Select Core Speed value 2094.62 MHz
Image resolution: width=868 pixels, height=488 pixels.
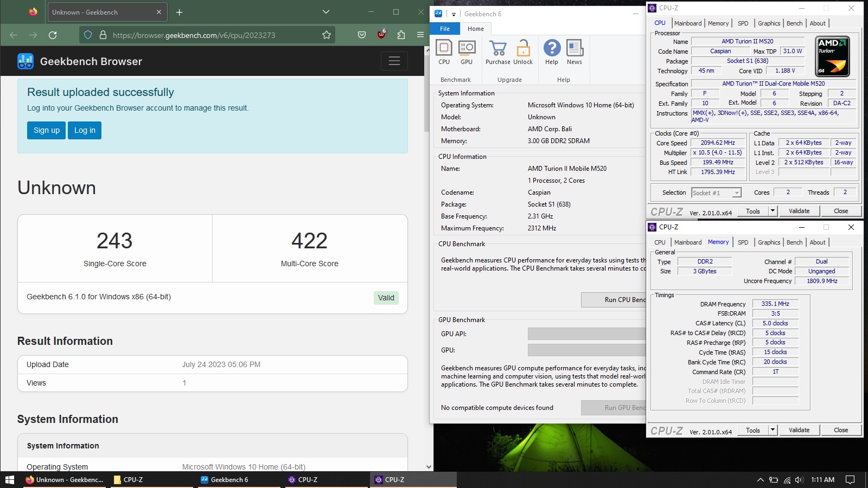pyautogui.click(x=718, y=143)
